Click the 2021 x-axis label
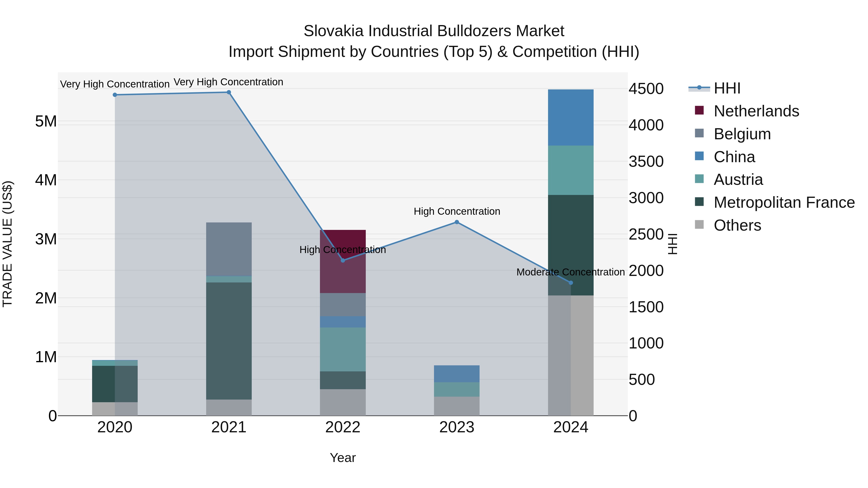This screenshot has height=488, width=868. pos(229,427)
